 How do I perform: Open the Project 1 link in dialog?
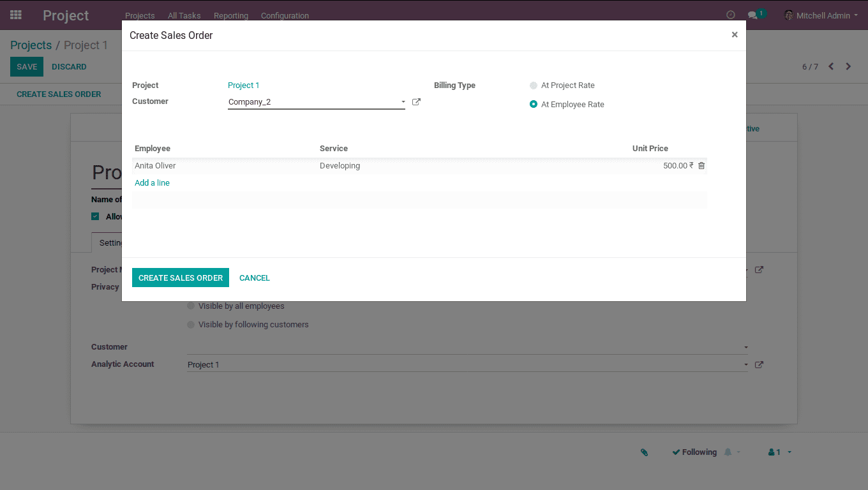pyautogui.click(x=243, y=85)
